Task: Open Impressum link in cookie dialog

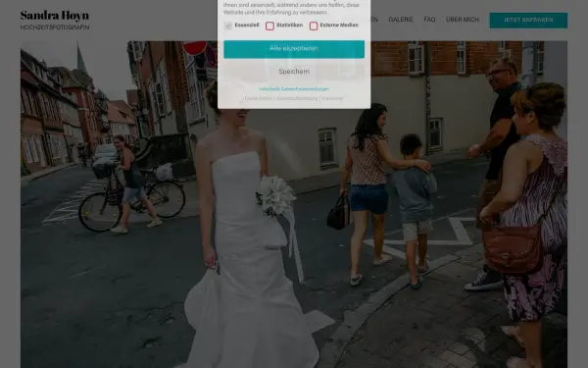Action: (x=332, y=98)
